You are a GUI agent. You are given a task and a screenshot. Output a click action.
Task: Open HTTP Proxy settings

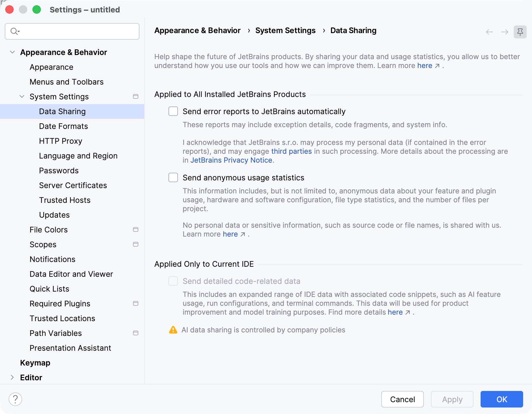coord(61,141)
